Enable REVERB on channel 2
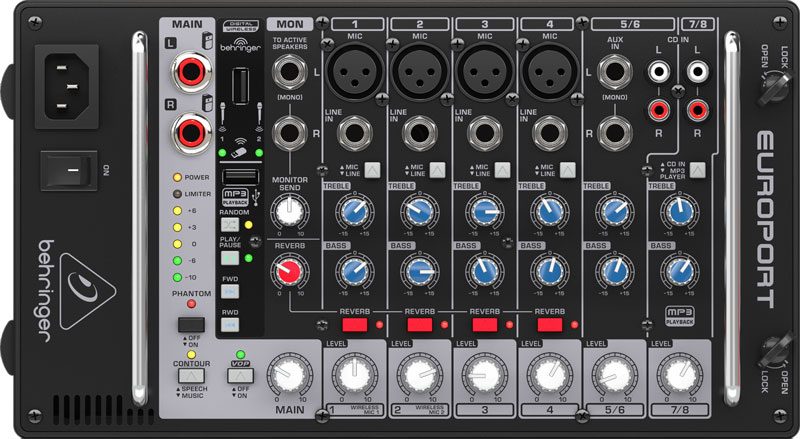 pos(420,325)
